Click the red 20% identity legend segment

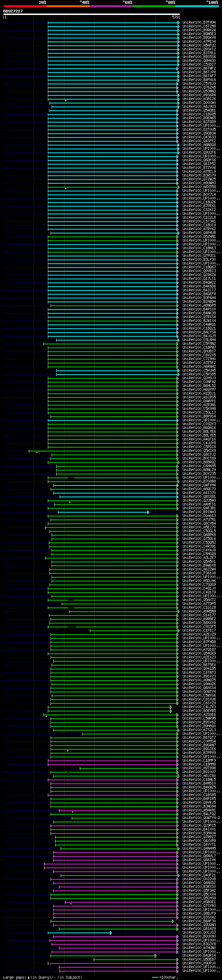click(x=25, y=7)
